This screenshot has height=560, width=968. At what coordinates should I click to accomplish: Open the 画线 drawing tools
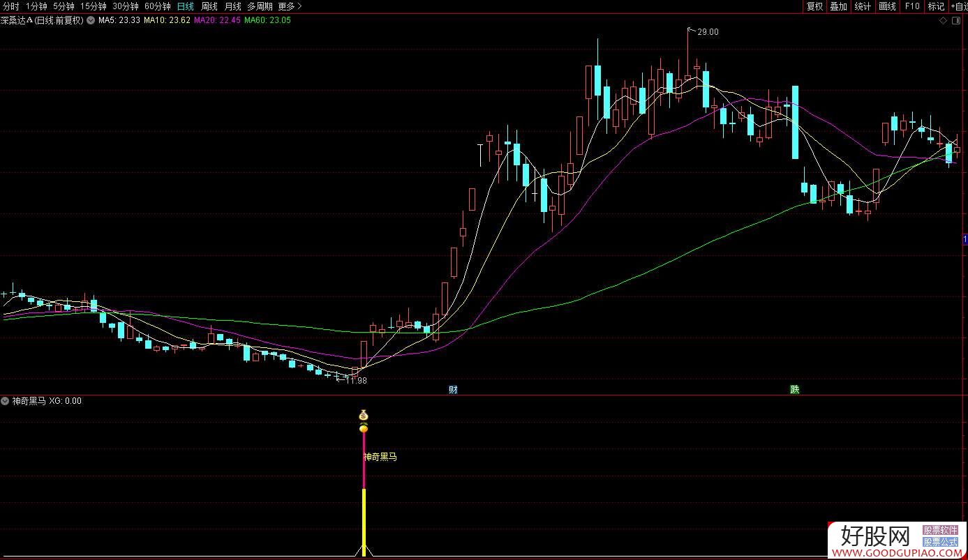(887, 6)
